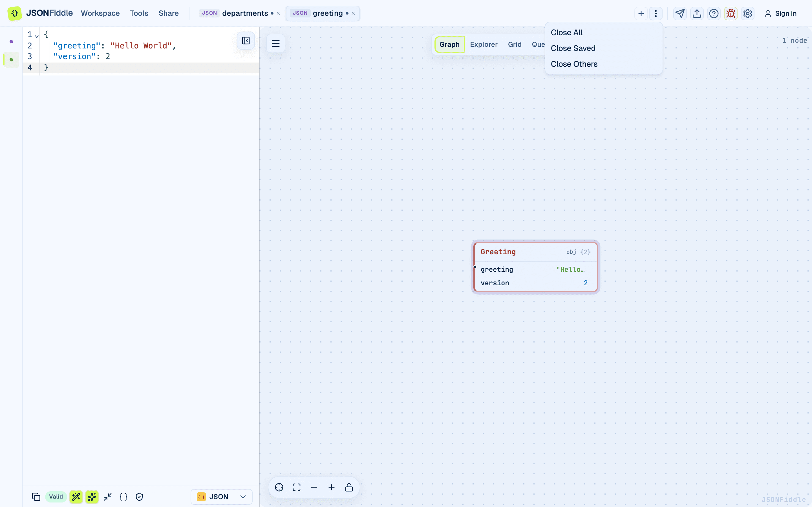Click the Greeting node in graph
The width and height of the screenshot is (812, 507).
click(535, 267)
